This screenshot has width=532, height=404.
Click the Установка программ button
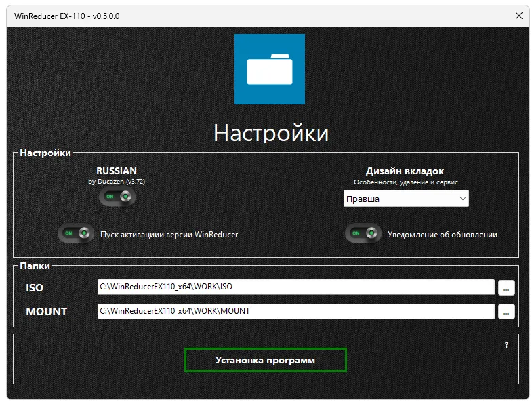[x=265, y=360]
